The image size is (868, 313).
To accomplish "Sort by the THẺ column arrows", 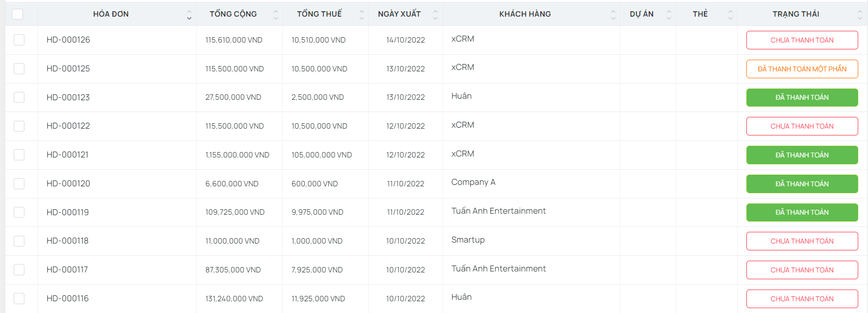I will click(730, 15).
